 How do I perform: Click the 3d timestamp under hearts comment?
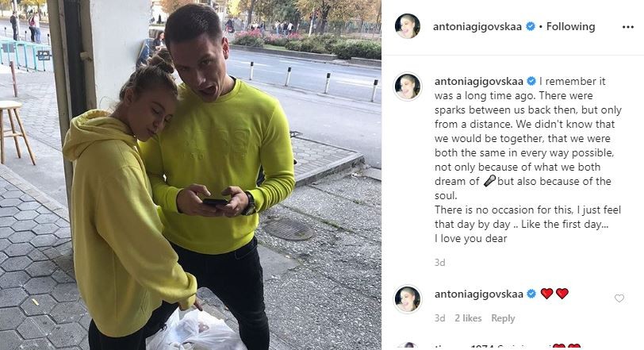pos(439,318)
